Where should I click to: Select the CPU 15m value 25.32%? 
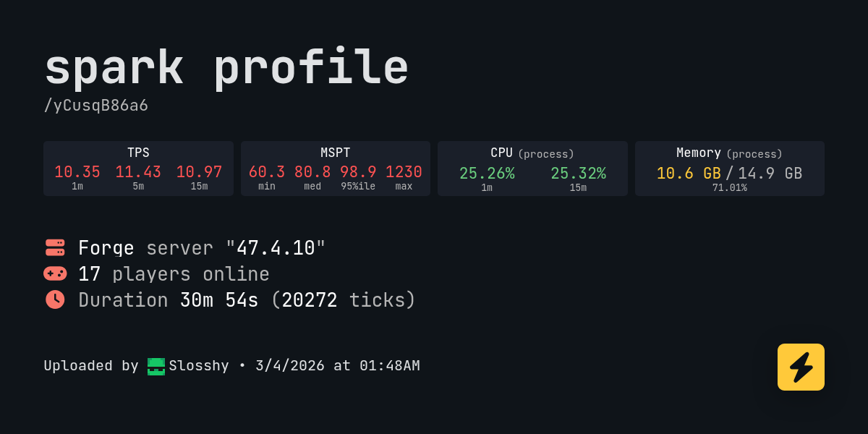(x=578, y=174)
